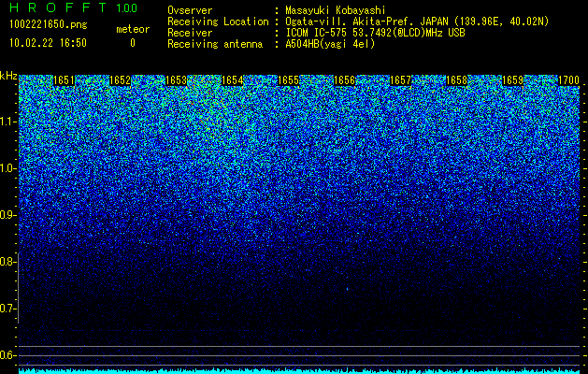Select observer name Masayuki Kobayashi
The width and height of the screenshot is (588, 374).
336,11
